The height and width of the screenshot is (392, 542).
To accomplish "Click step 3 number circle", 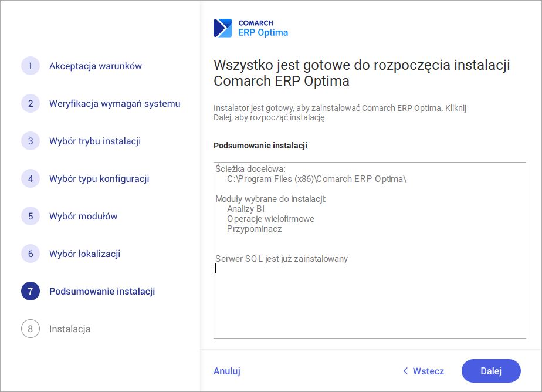I will (x=31, y=141).
